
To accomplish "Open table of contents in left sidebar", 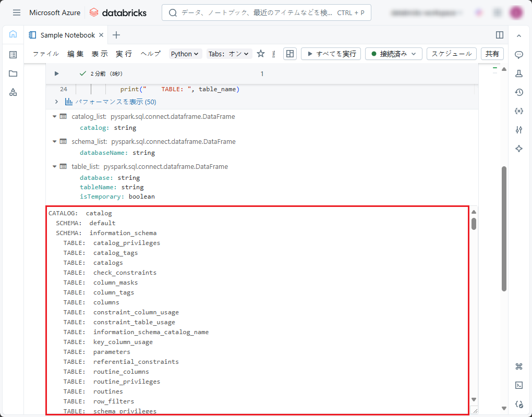I will [x=13, y=54].
